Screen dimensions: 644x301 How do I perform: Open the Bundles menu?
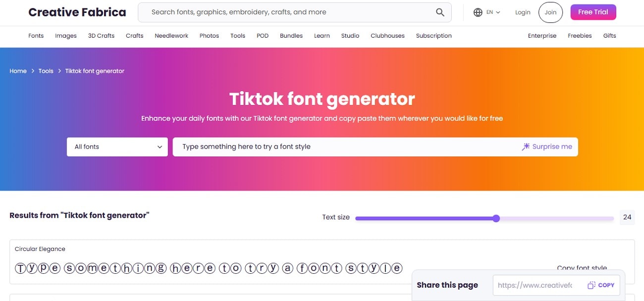pos(291,36)
